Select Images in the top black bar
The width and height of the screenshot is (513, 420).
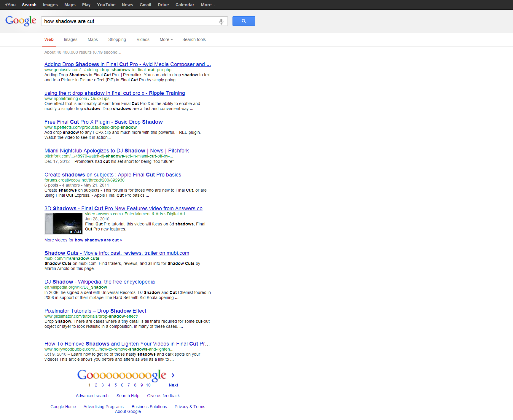(50, 5)
